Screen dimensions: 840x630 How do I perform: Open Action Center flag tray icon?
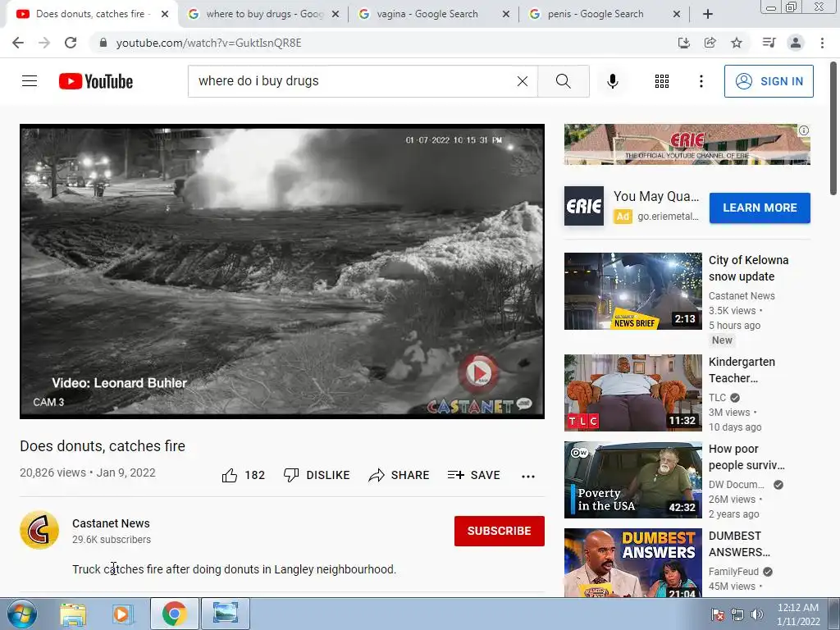point(717,614)
